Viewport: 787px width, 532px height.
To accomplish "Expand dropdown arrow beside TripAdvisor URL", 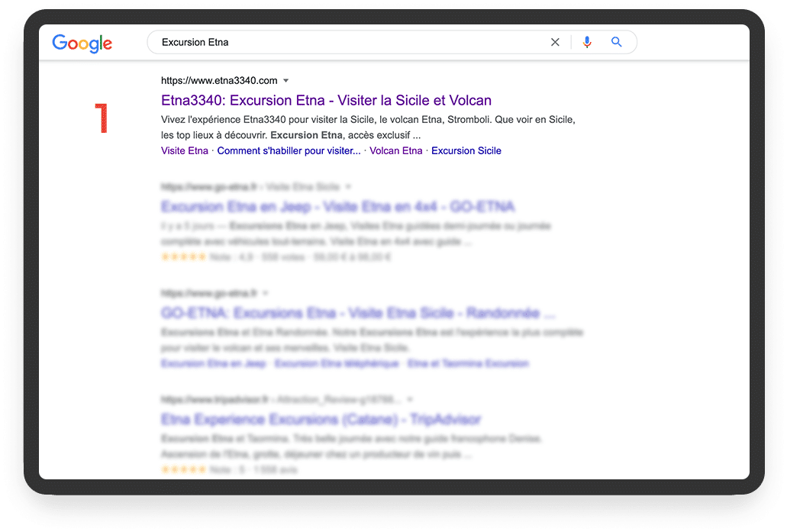I will [410, 399].
